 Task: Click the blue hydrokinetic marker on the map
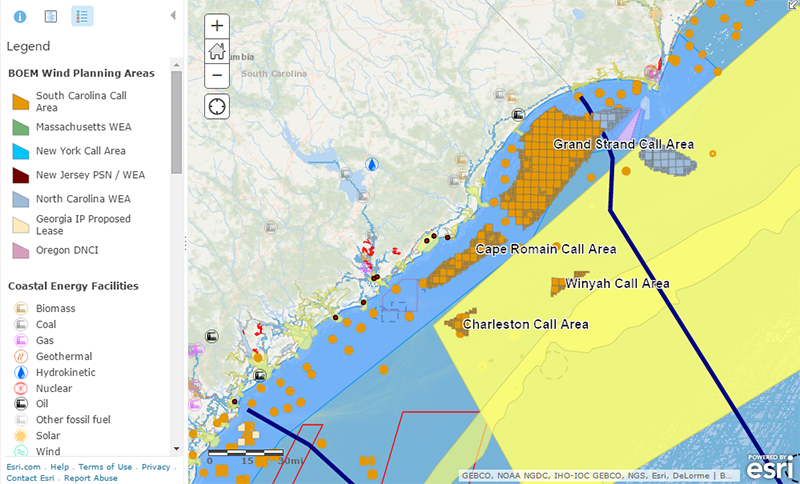pyautogui.click(x=372, y=165)
